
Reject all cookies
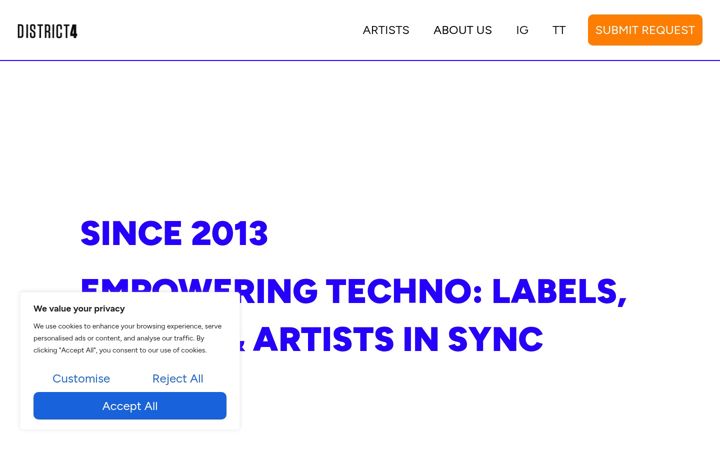point(178,378)
